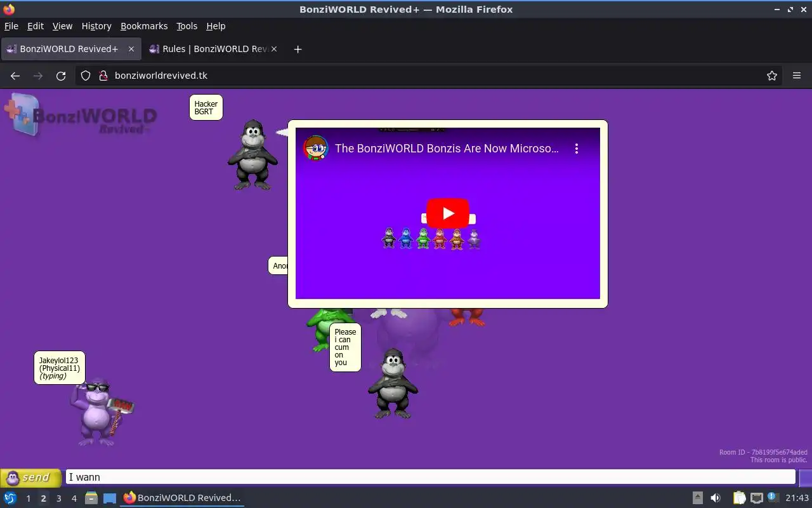The image size is (812, 508).
Task: Open the YouTube video options menu
Action: (x=576, y=149)
